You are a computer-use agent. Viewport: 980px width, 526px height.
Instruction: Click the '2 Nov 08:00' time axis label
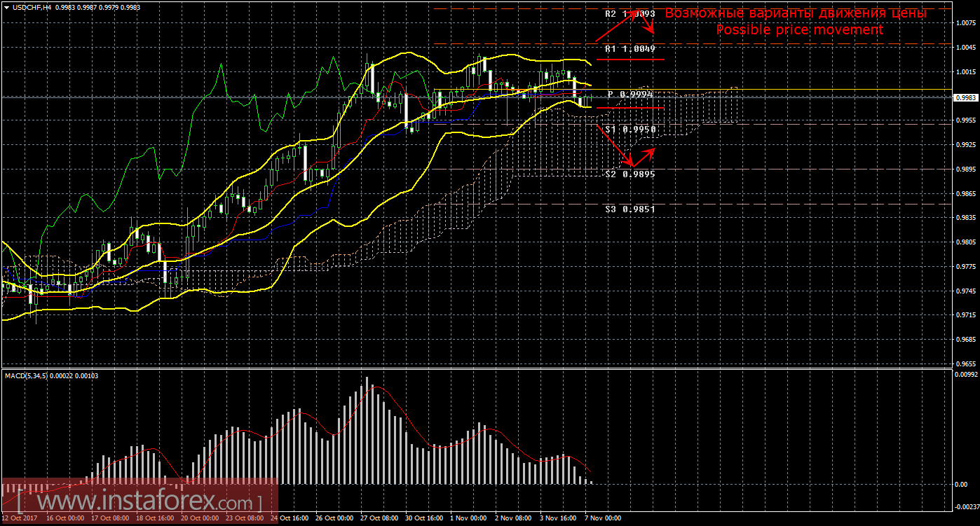click(x=515, y=519)
